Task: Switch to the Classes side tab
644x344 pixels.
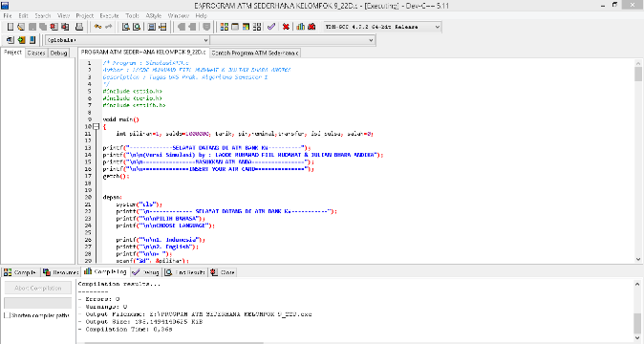Action: pyautogui.click(x=36, y=53)
